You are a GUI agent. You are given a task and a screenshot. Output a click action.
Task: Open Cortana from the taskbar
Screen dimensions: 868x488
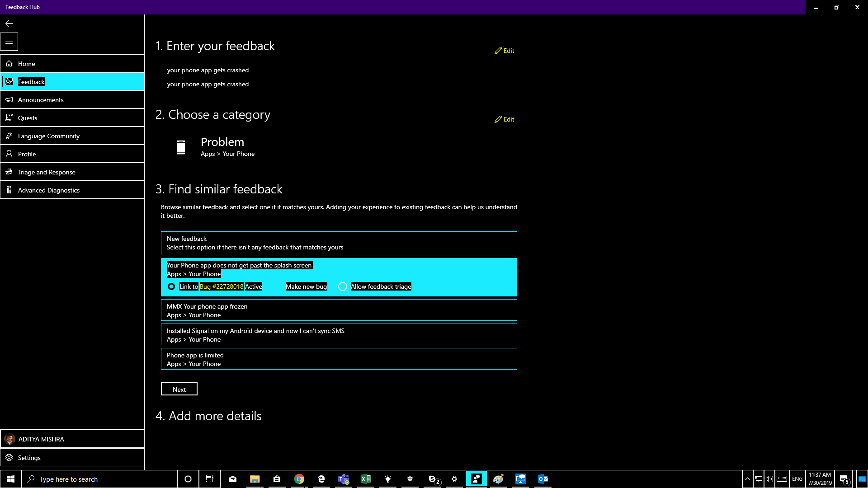pos(188,479)
